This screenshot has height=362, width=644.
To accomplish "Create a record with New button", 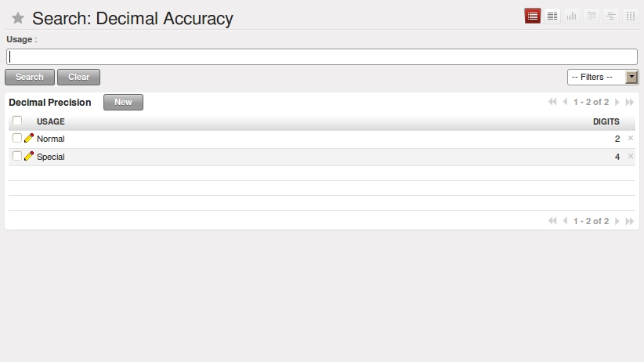I will tap(123, 103).
